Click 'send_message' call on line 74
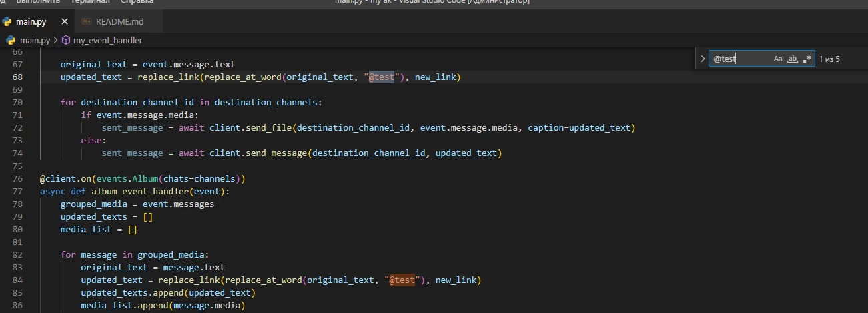 276,153
